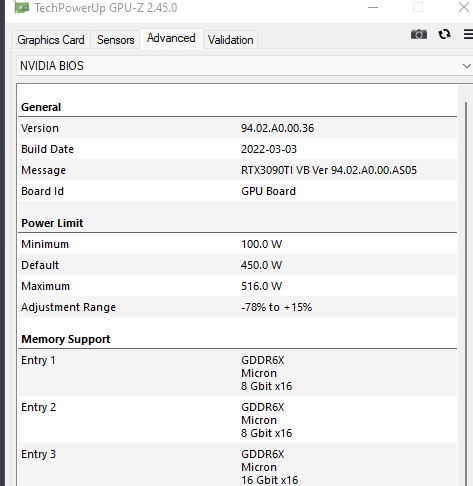Click the Entry 1 memory row
The image size is (473, 486).
click(x=237, y=373)
